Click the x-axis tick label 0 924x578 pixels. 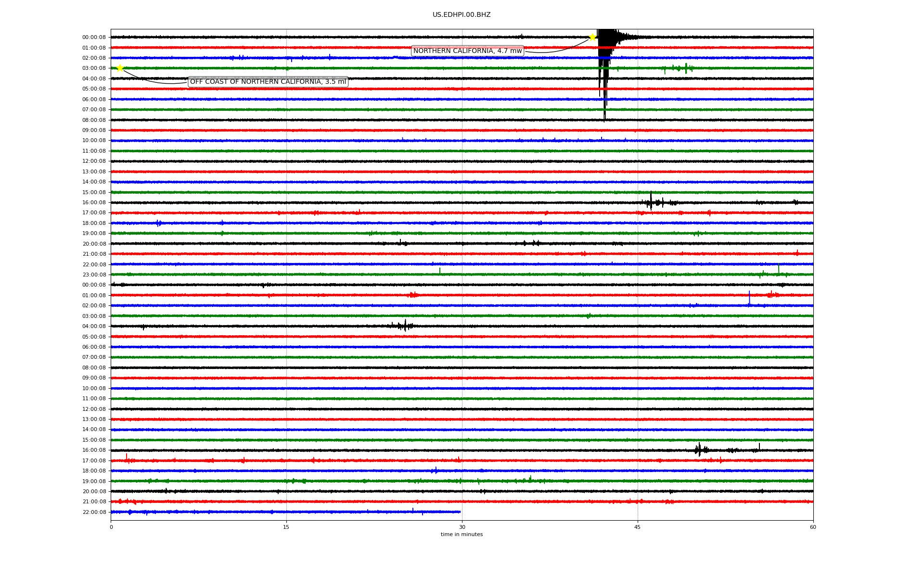111,527
